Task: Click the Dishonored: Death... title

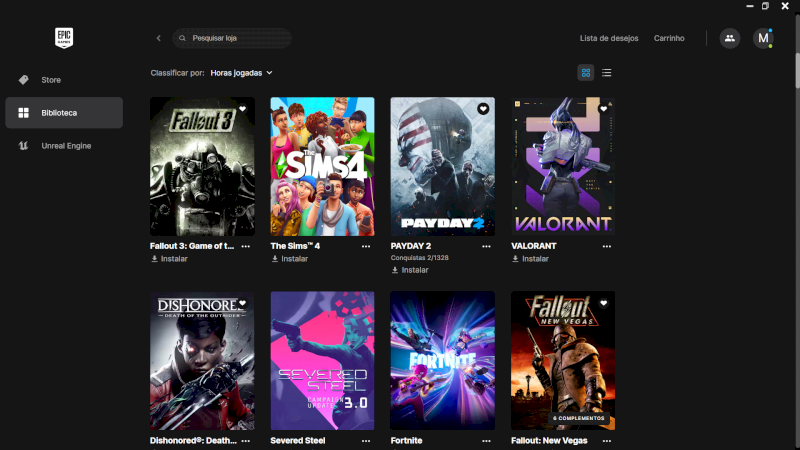Action: [193, 440]
